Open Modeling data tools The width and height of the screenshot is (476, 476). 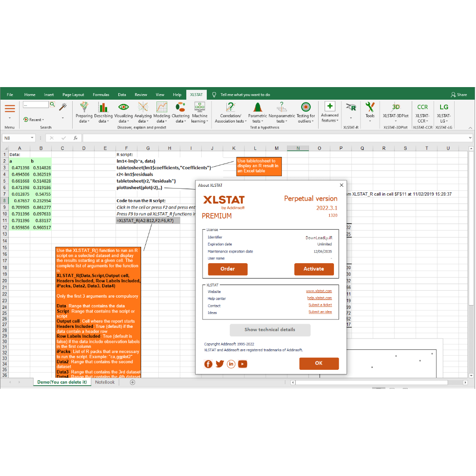162,113
